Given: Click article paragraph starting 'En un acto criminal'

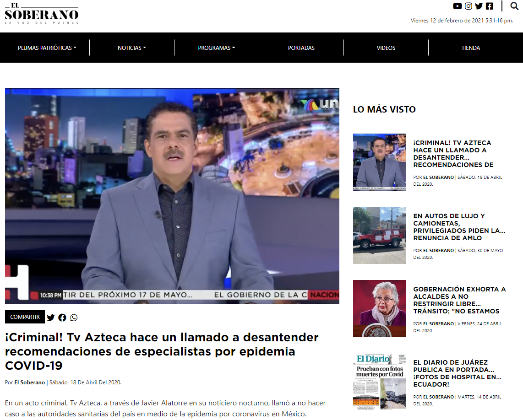Looking at the screenshot, I should (165, 408).
